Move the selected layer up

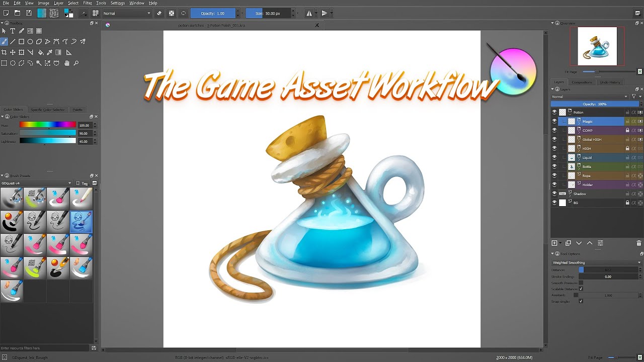(590, 243)
